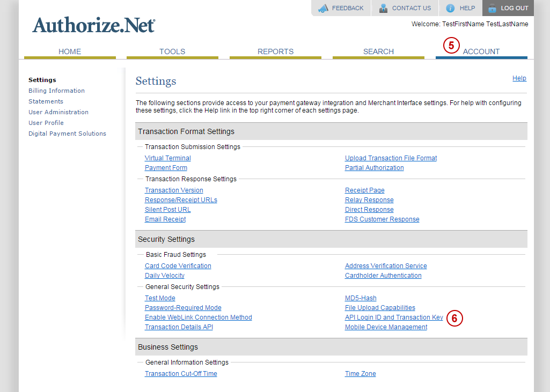
Task: Click the Settings page heading
Action: tap(156, 81)
